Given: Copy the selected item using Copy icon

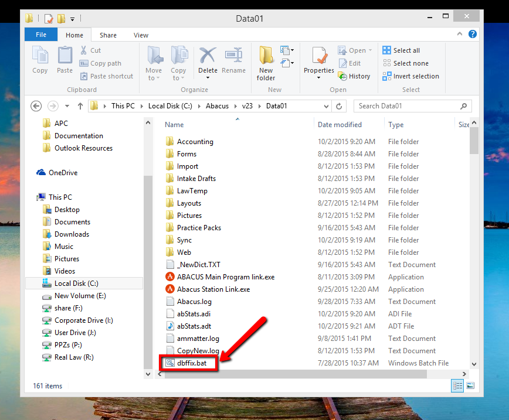Looking at the screenshot, I should [x=39, y=61].
